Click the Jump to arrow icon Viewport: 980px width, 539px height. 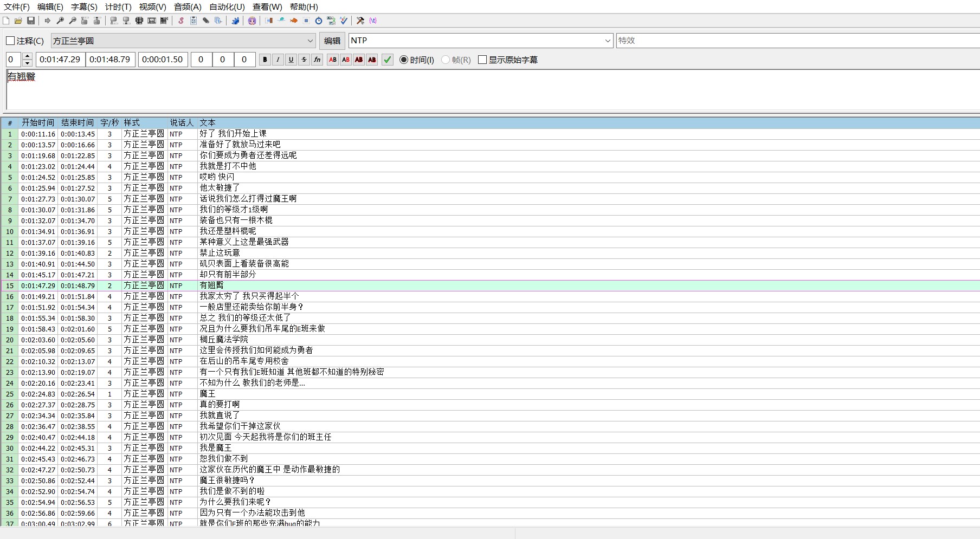(x=48, y=21)
